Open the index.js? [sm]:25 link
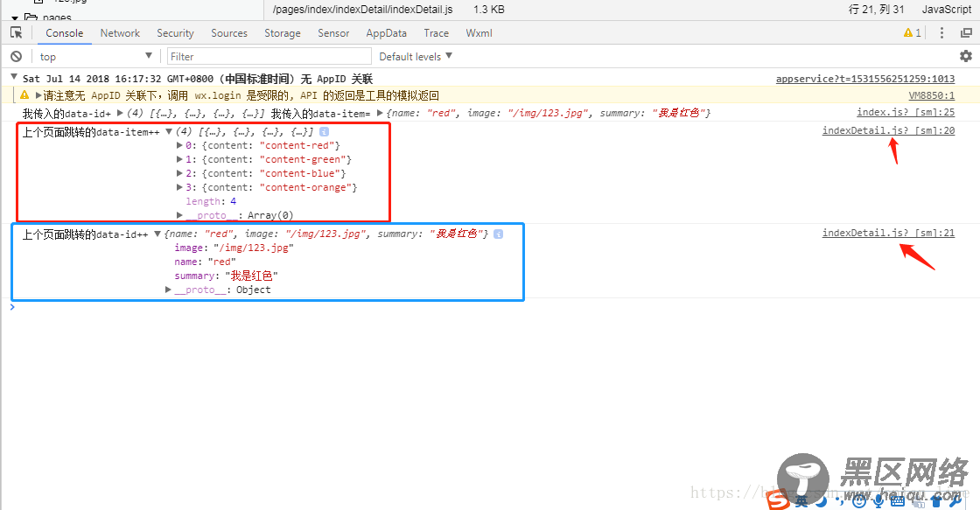Screen dimensions: 980x510 click(906, 113)
